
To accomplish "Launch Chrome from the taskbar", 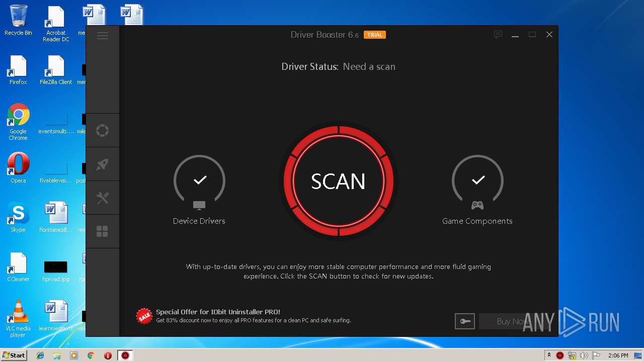I will pyautogui.click(x=91, y=355).
